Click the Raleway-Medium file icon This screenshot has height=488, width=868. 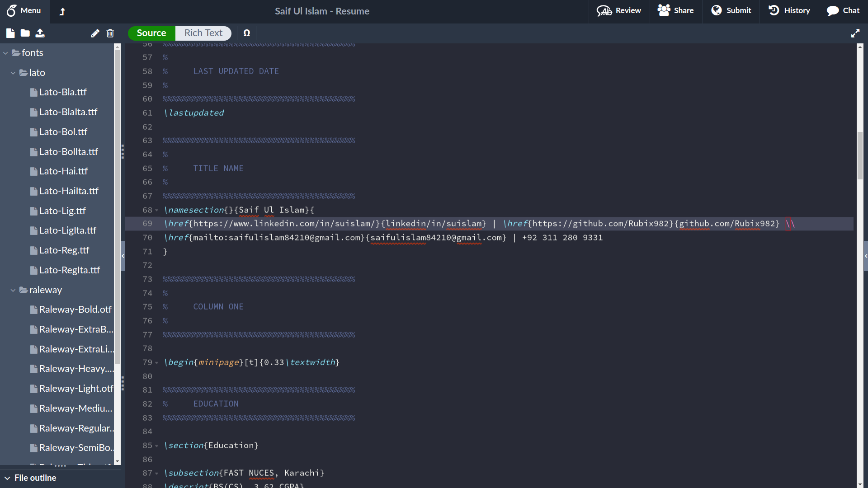click(33, 408)
